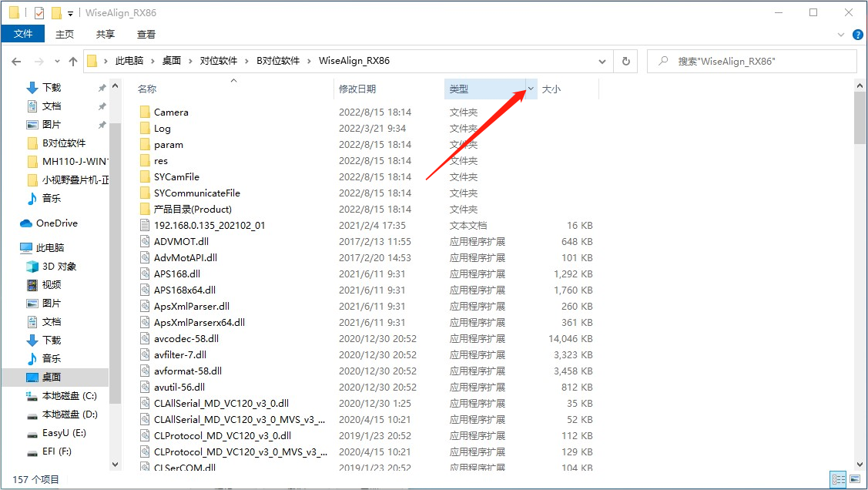The height and width of the screenshot is (490, 868).
Task: Open the 文件 menu
Action: [x=23, y=34]
